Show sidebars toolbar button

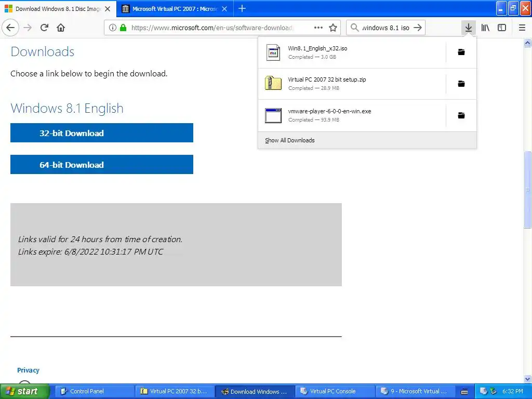click(x=502, y=28)
